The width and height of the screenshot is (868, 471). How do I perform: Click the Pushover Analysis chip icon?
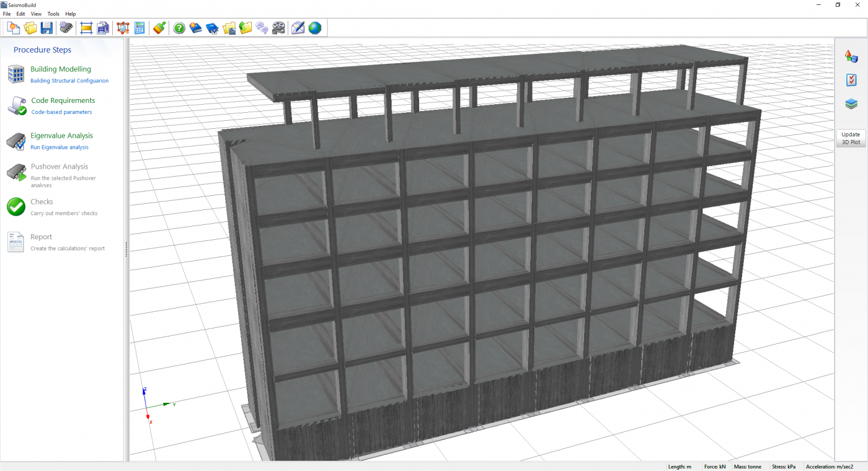(x=15, y=172)
